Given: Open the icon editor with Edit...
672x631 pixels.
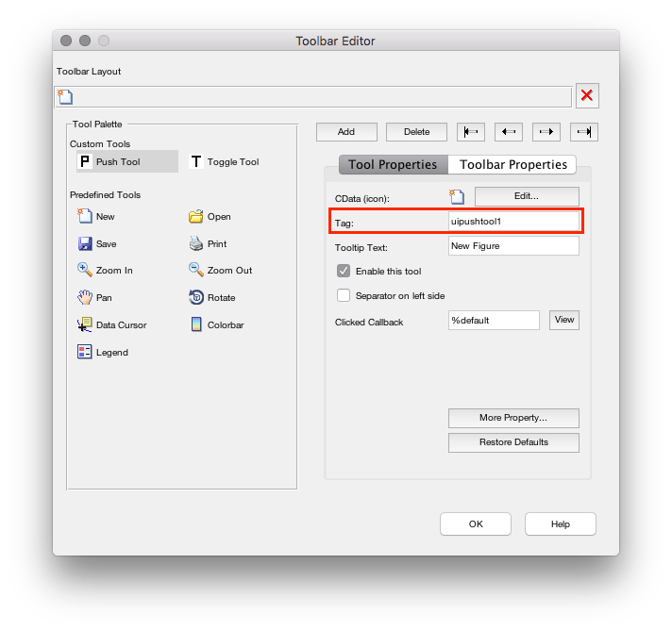Looking at the screenshot, I should pos(527,196).
